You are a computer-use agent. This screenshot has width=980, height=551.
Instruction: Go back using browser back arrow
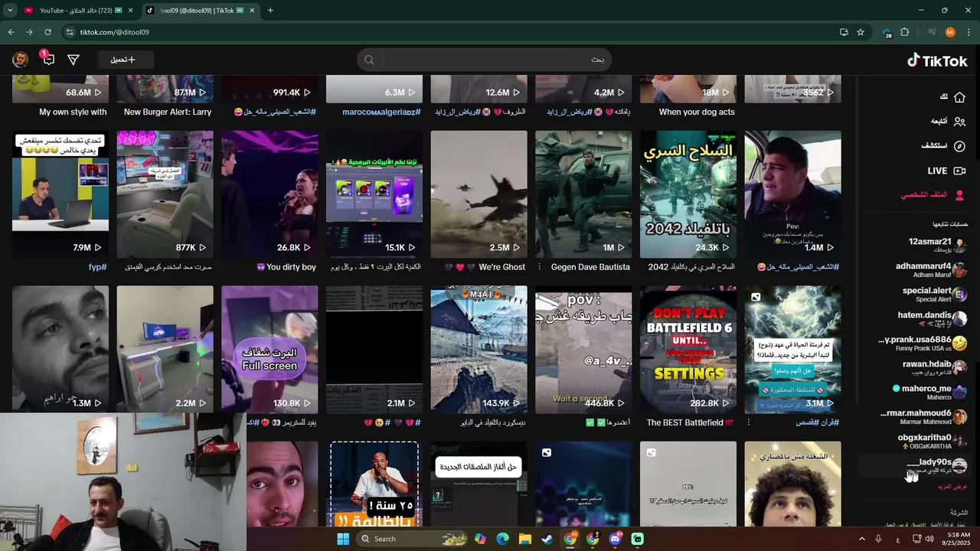tap(11, 32)
